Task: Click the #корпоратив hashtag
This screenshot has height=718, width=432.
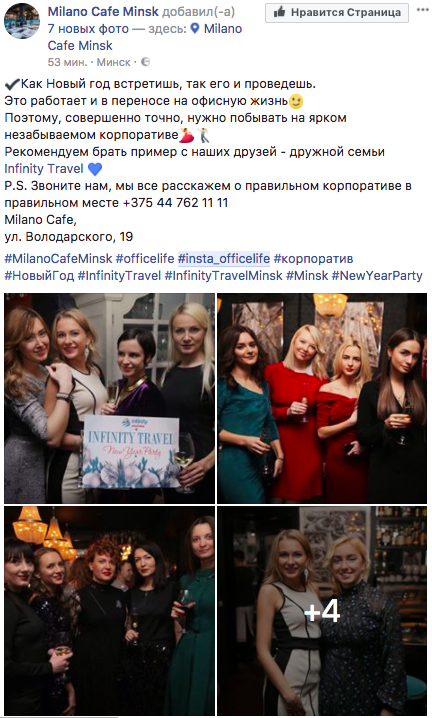Action: tap(313, 259)
